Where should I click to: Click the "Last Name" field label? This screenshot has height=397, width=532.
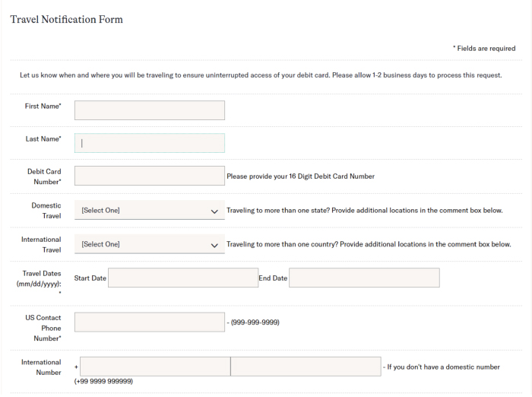coord(43,139)
